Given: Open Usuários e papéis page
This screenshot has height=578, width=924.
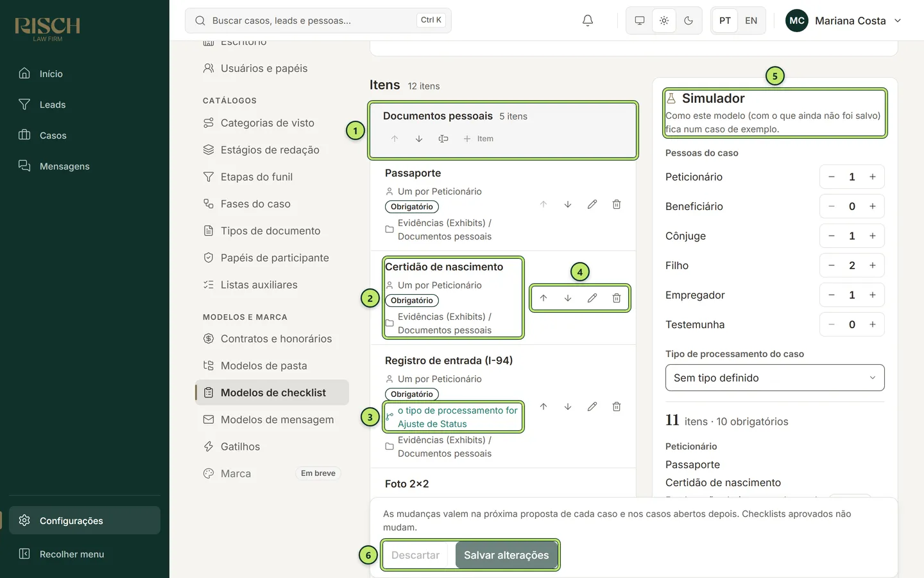Looking at the screenshot, I should click(272, 68).
